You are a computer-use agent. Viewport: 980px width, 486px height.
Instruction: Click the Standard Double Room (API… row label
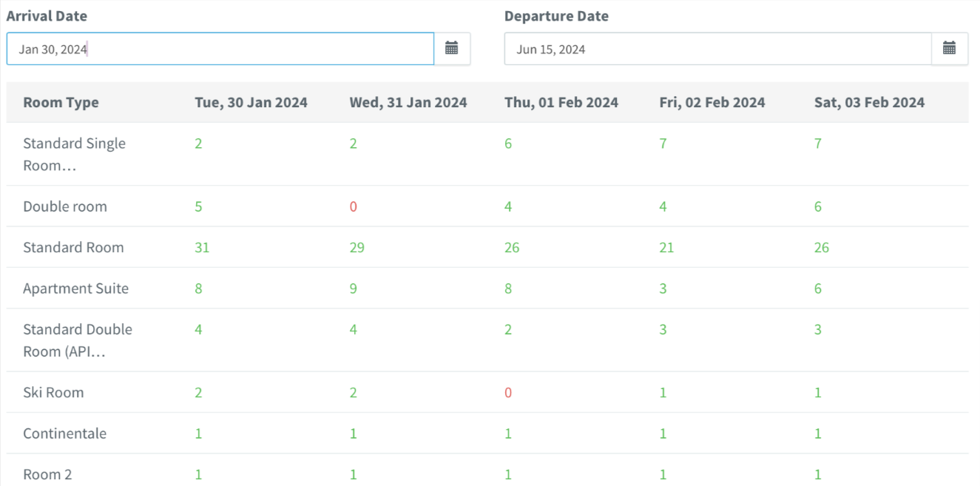point(77,340)
